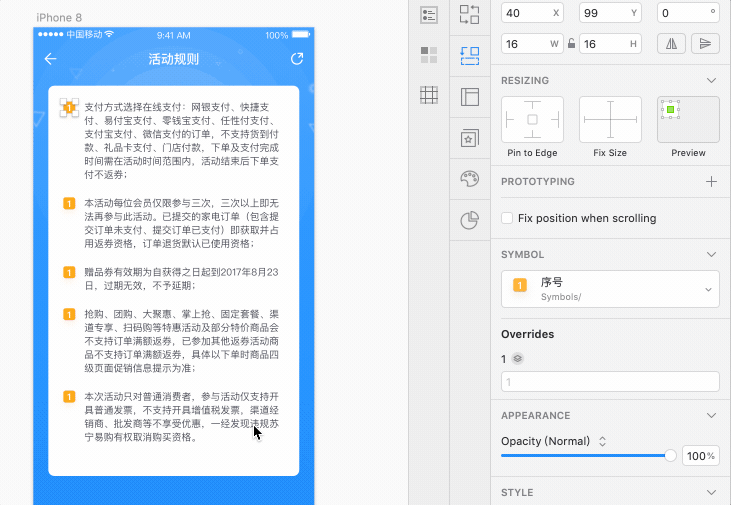Add a prototyping link with plus icon
Screen dimensions: 731x505
click(711, 181)
